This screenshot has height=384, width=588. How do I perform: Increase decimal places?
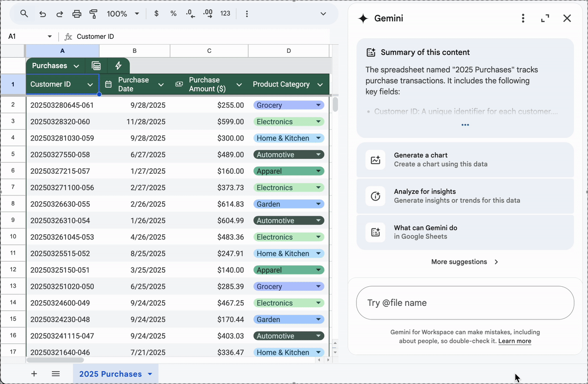(x=208, y=14)
